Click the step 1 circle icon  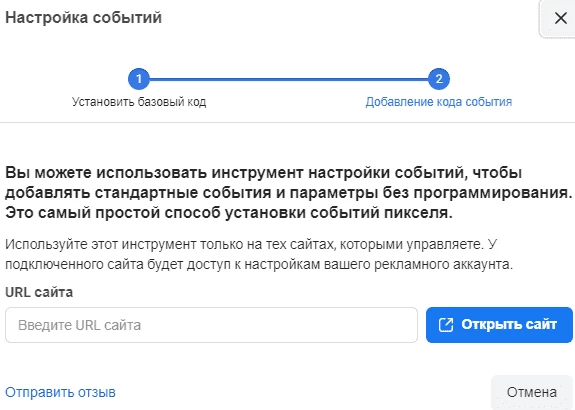pos(139,79)
